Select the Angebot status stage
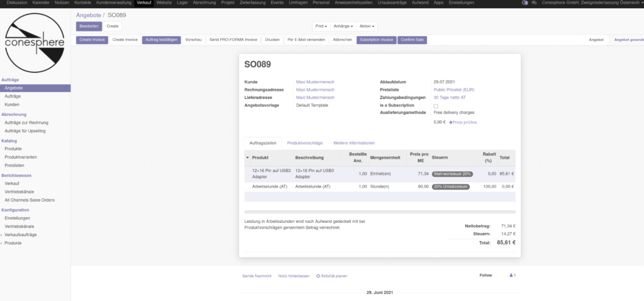 [596, 40]
